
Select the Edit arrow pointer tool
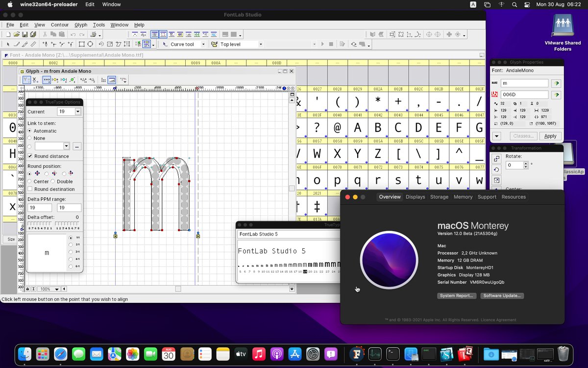8,44
